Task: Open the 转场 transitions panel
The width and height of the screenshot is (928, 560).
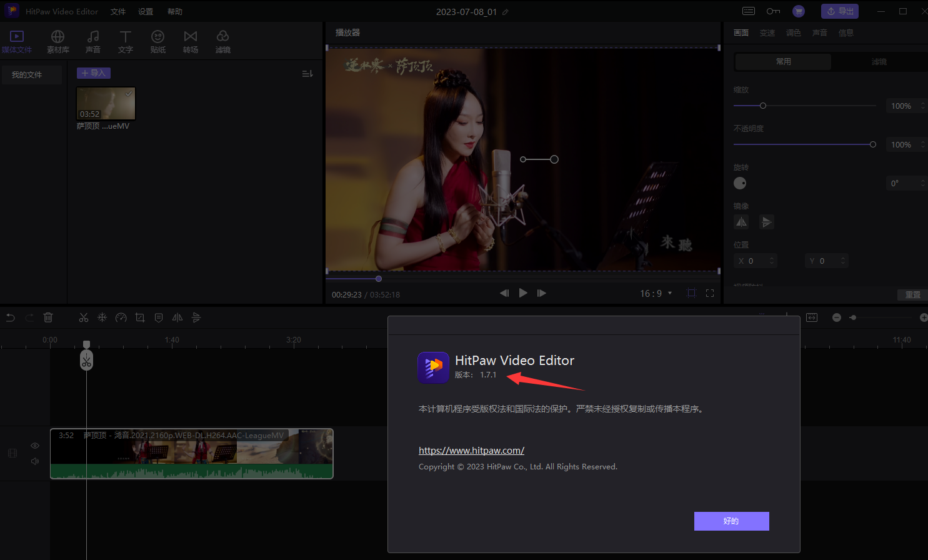Action: coord(191,42)
